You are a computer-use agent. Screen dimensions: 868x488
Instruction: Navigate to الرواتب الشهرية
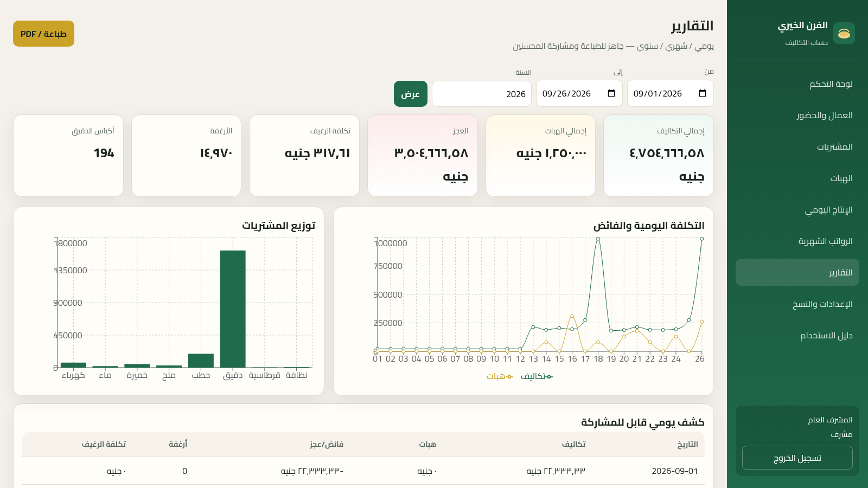797,241
